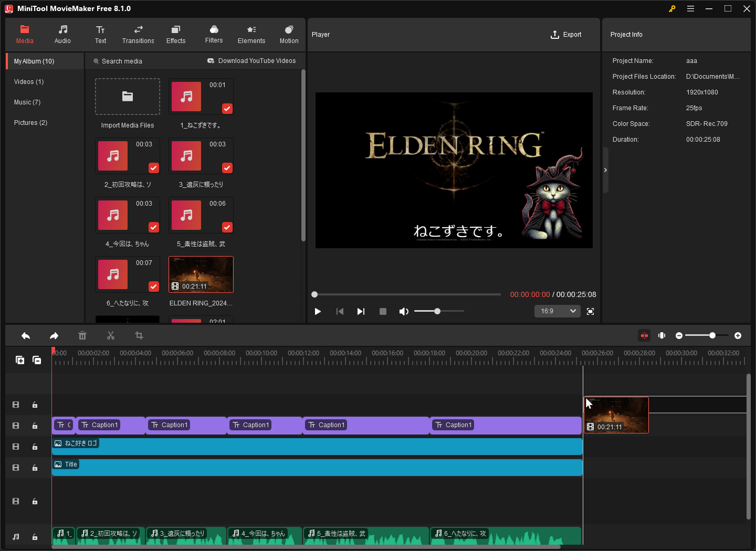Lock the top video track
Screen dimensions: 756x551
[35, 405]
